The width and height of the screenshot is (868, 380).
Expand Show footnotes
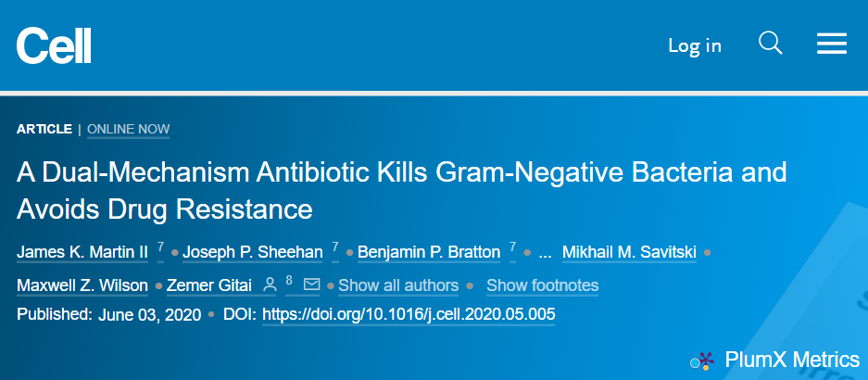542,285
